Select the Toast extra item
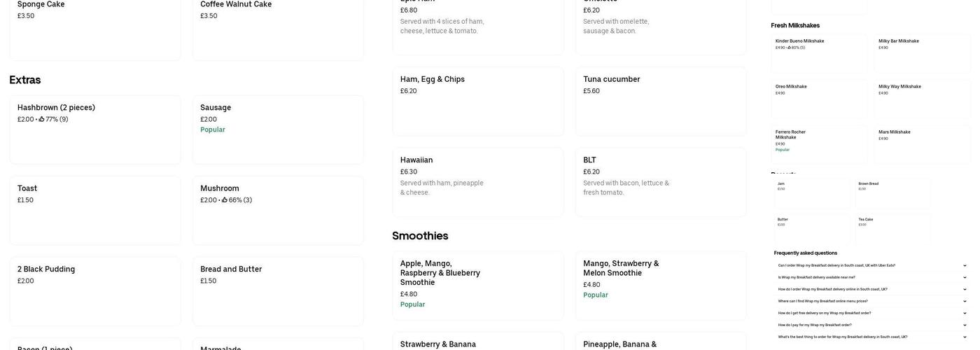Image resolution: width=980 pixels, height=350 pixels. point(95,210)
